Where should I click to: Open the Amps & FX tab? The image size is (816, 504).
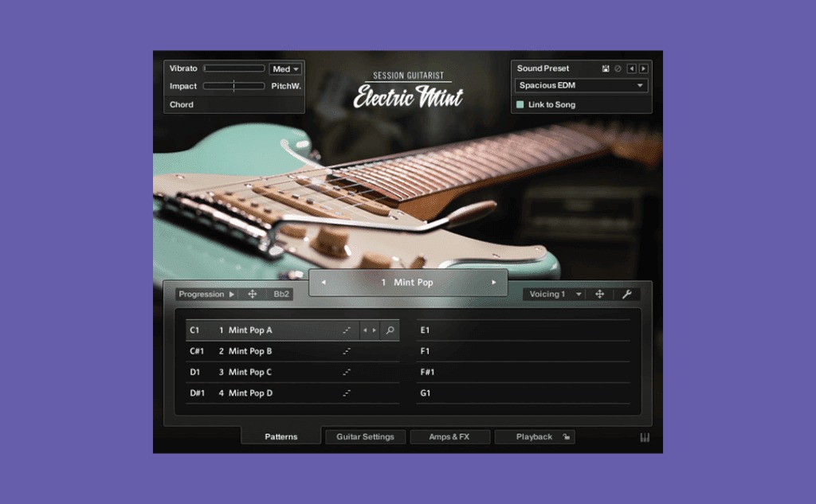pos(449,437)
